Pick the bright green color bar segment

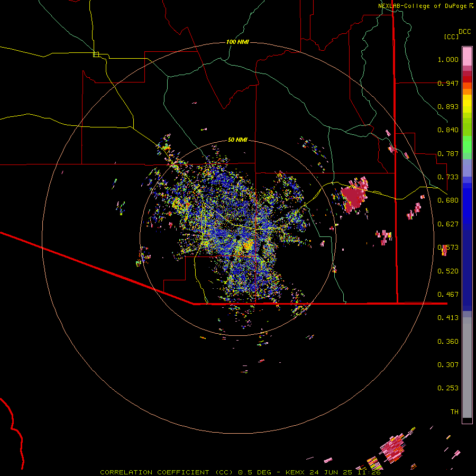tap(467, 144)
